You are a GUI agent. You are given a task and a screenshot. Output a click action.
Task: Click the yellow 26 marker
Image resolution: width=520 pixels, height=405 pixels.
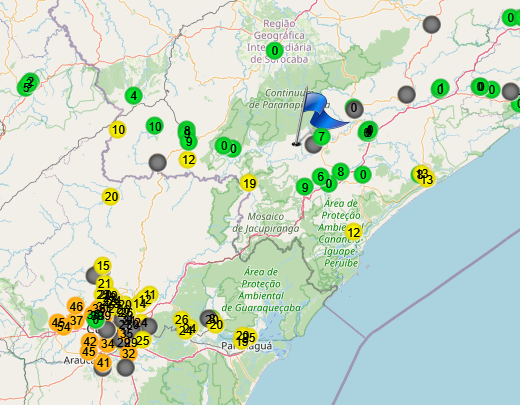tap(182, 320)
